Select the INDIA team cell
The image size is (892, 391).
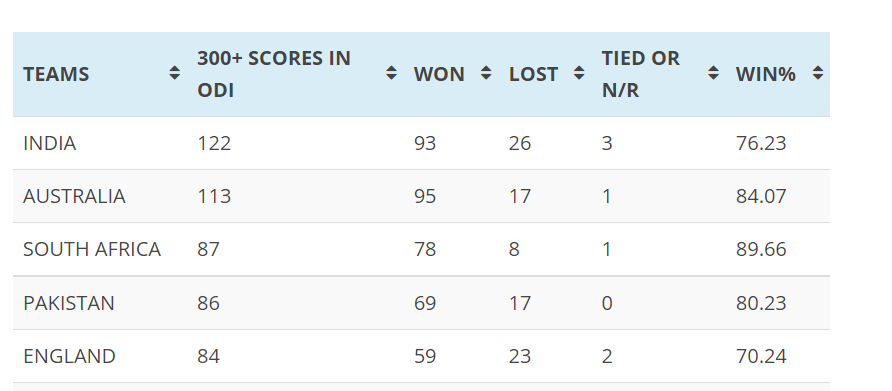coord(49,143)
